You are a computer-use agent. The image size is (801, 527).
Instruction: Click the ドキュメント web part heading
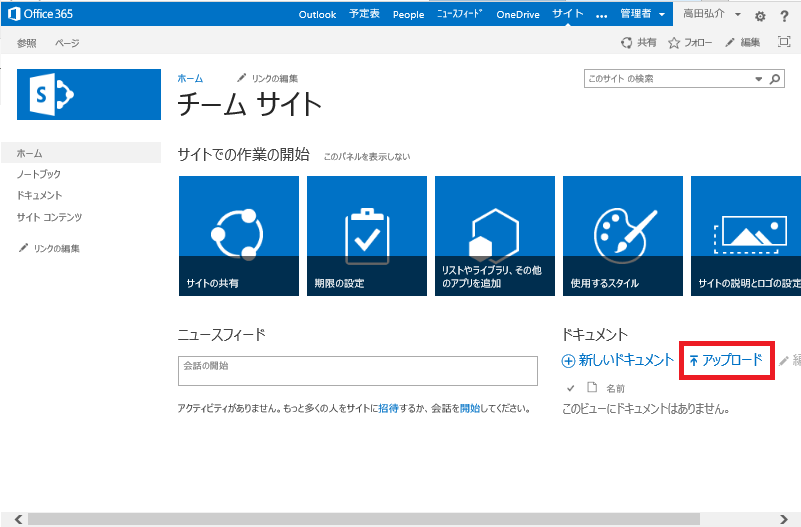[595, 334]
